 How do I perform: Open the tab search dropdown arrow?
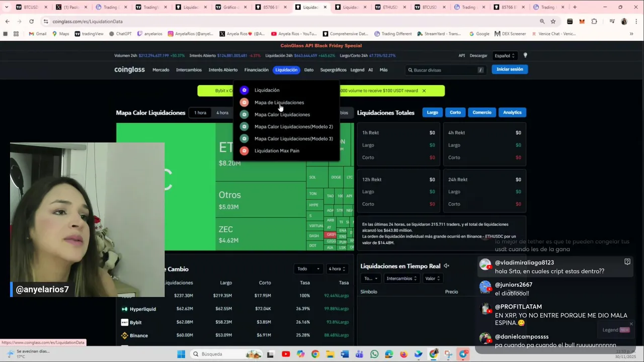coord(7,7)
